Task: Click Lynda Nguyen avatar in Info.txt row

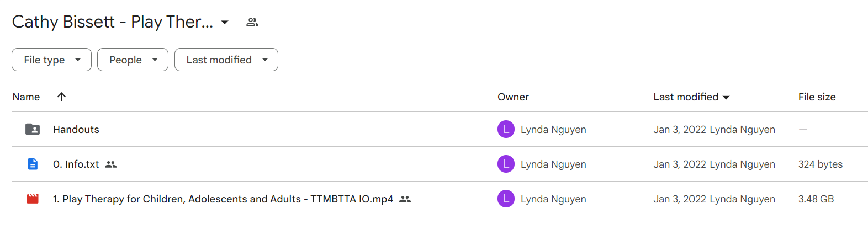Action: coord(506,164)
